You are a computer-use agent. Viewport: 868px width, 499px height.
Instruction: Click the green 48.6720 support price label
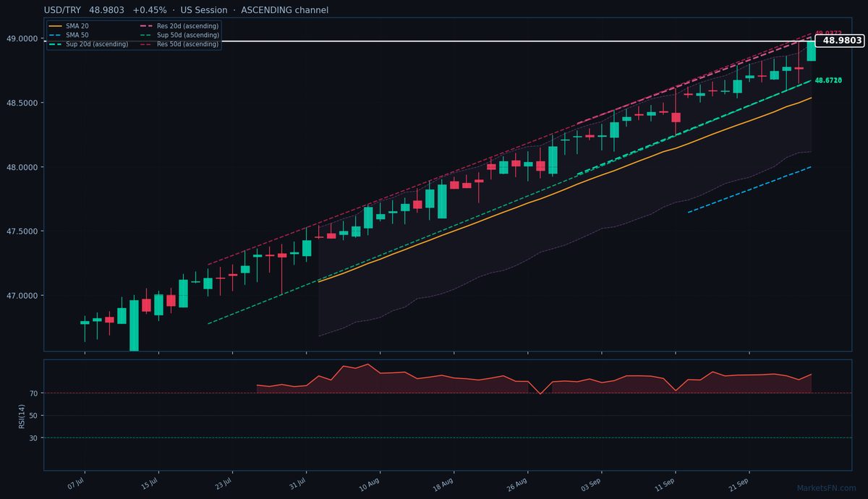point(827,80)
